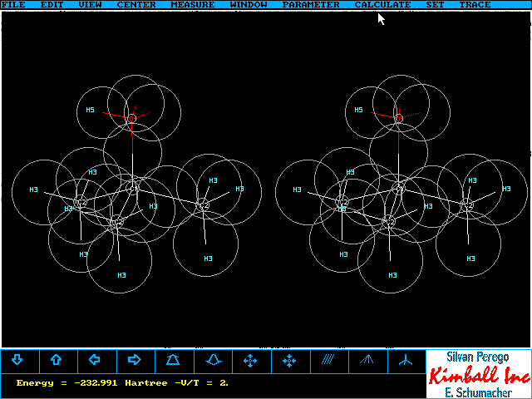Image resolution: width=532 pixels, height=399 pixels.
Task: Click the red oxygen atom in right molecule
Action: coord(399,119)
